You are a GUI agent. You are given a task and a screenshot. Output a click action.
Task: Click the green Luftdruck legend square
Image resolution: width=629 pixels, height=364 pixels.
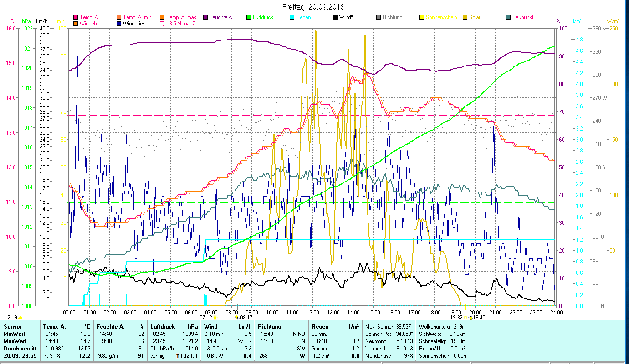tap(249, 17)
